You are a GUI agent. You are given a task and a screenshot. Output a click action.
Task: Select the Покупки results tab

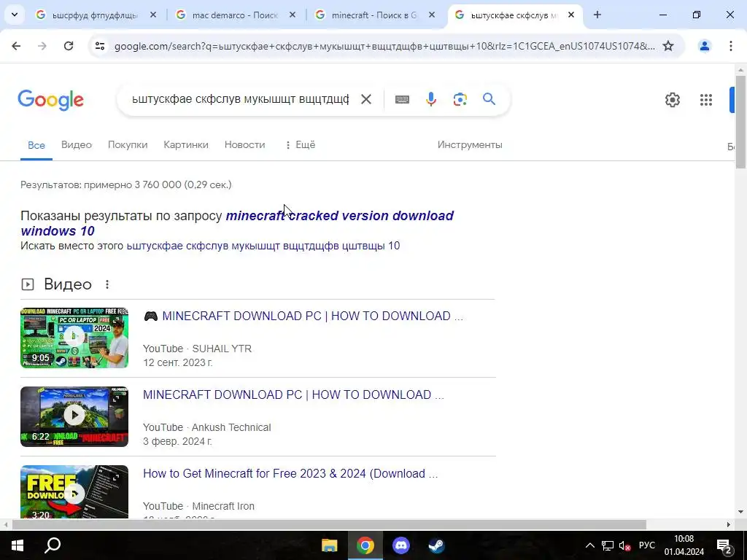click(128, 145)
